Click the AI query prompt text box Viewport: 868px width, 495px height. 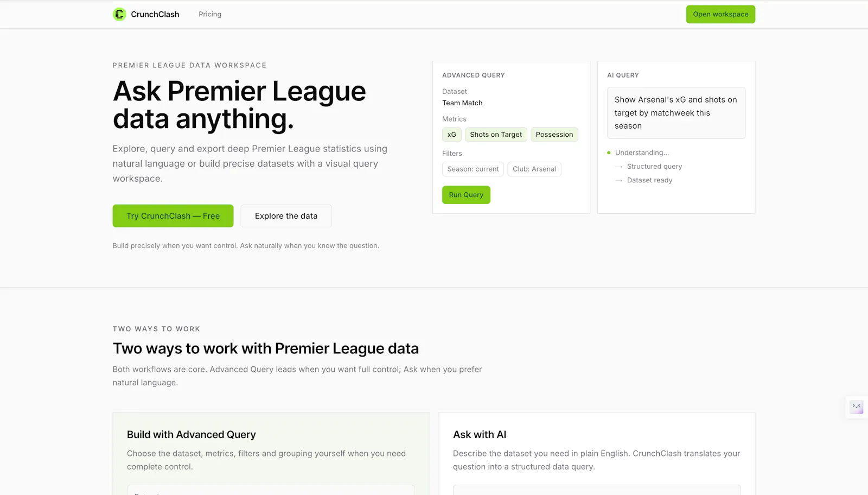click(x=676, y=113)
